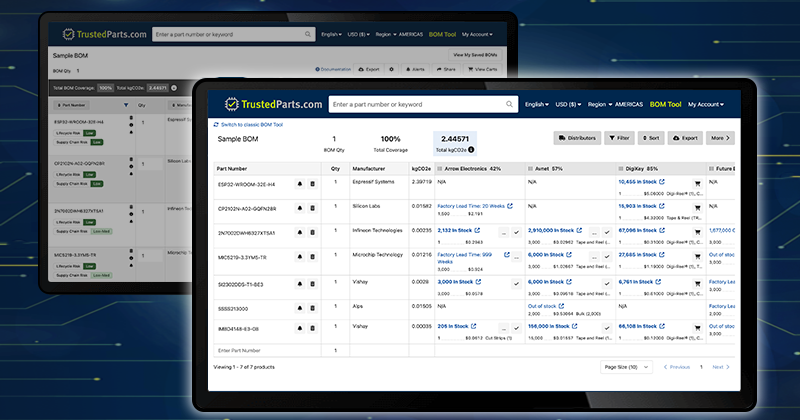Select Avnet offer checkmark for 2N7002DWH6327XTSA1
800x420 pixels.
click(607, 232)
